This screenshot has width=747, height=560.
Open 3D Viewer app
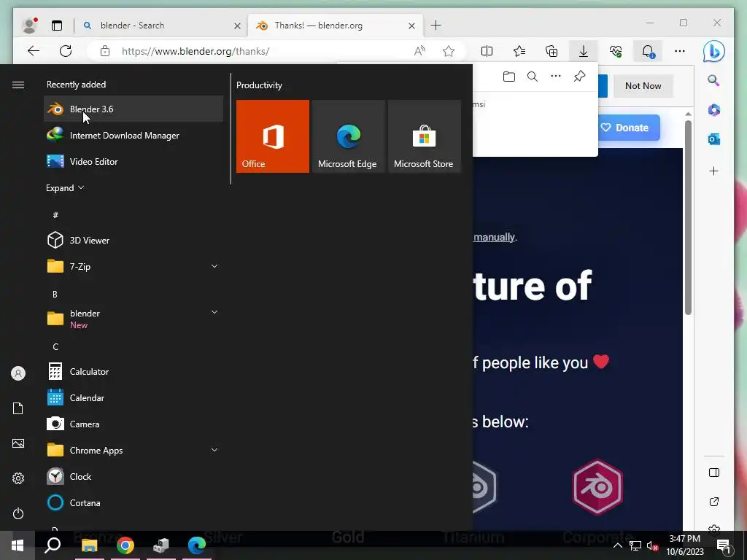[x=133, y=240]
